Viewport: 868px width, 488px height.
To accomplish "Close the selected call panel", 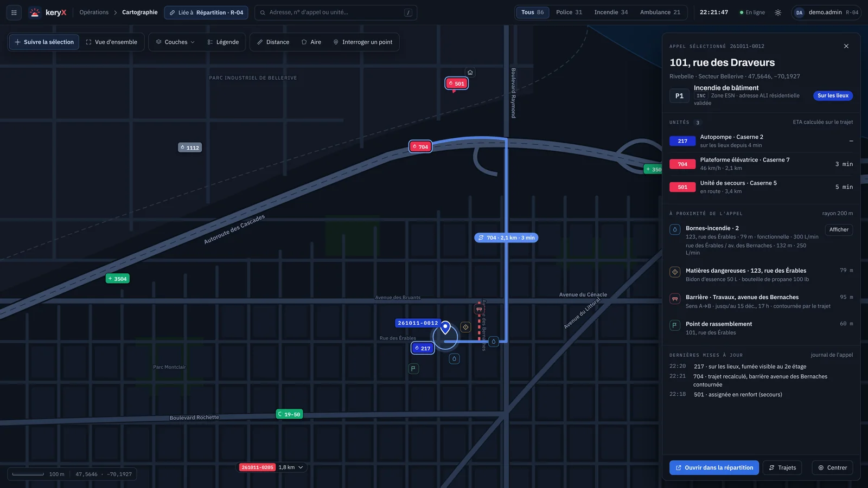I will 846,46.
